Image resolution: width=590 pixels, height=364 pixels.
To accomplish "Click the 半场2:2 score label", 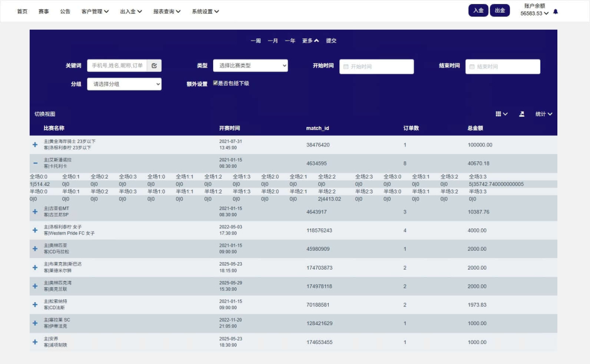I will pos(327,191).
